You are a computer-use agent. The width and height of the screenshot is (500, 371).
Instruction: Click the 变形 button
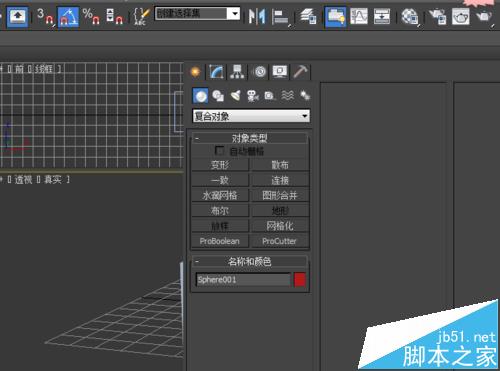click(x=220, y=165)
